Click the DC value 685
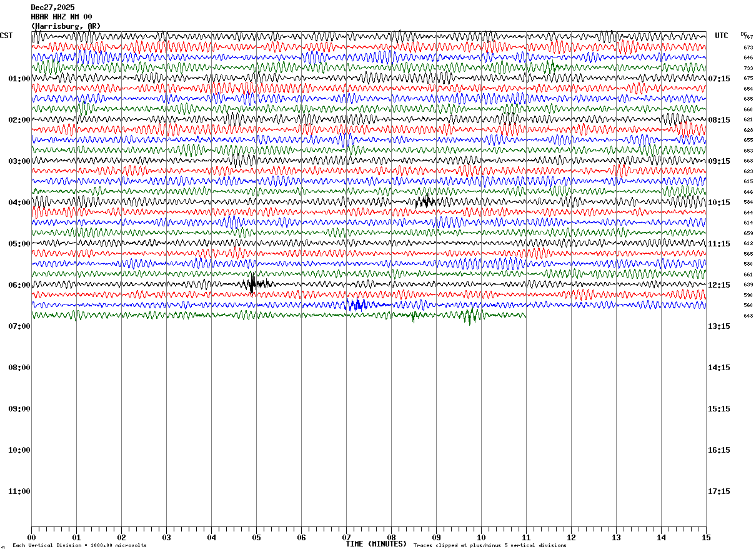The height and width of the screenshot is (554, 756). click(x=748, y=99)
